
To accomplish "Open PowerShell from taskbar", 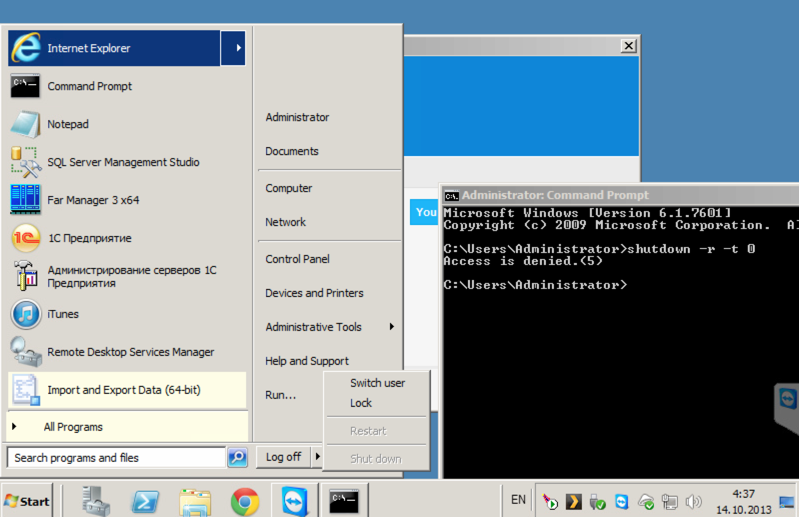I will point(145,502).
